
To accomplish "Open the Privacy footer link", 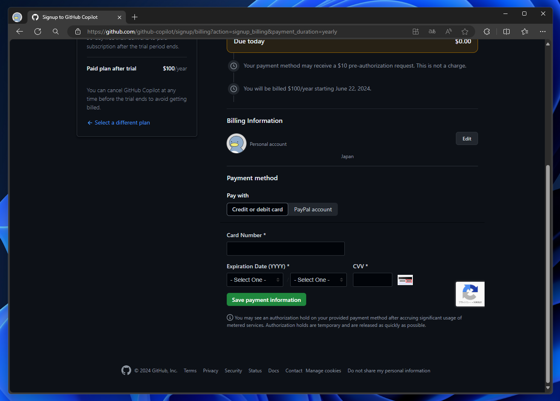I will [x=210, y=371].
